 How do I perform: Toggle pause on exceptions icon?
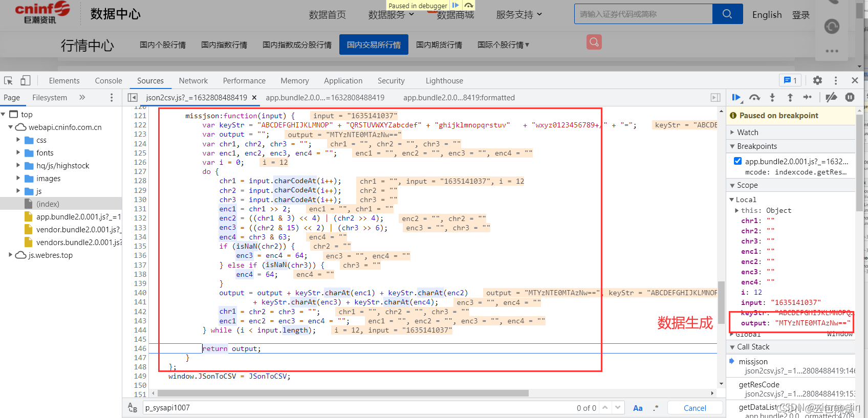point(850,97)
